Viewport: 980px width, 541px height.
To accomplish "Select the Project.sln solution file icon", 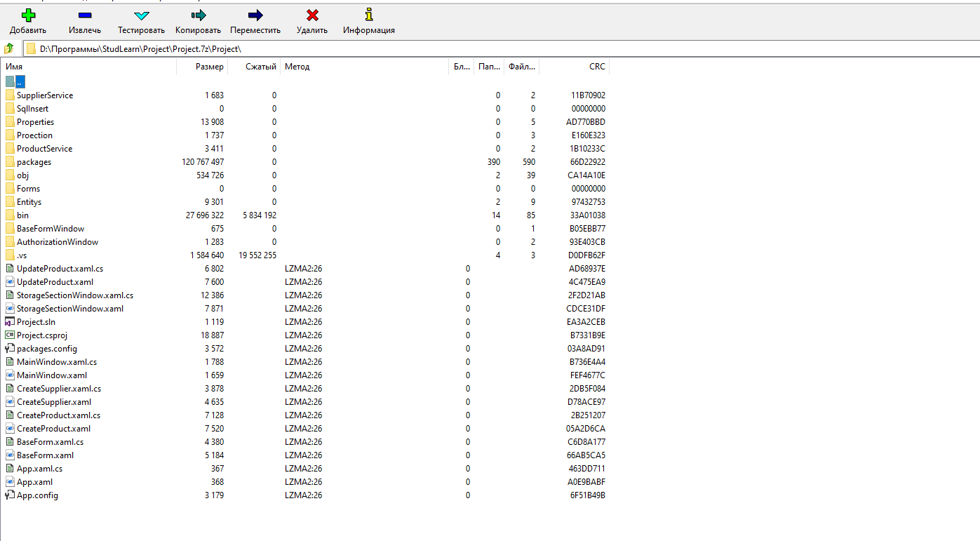I will (10, 322).
